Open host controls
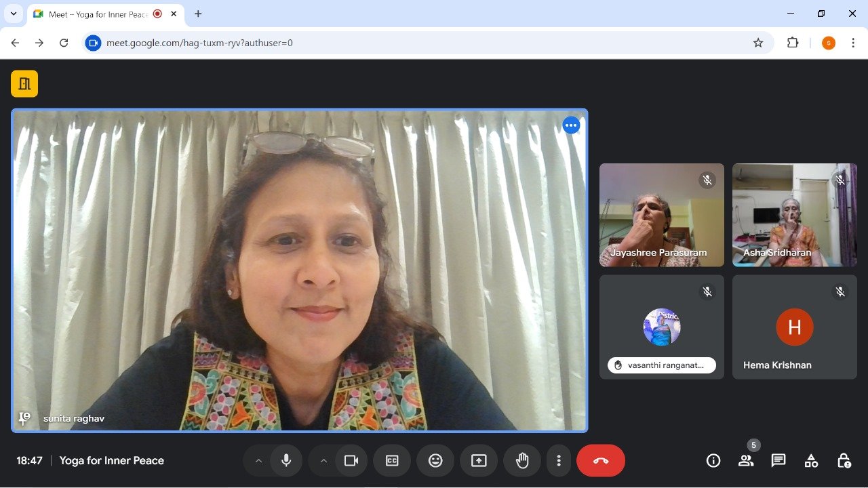This screenshot has width=868, height=488. pos(844,460)
